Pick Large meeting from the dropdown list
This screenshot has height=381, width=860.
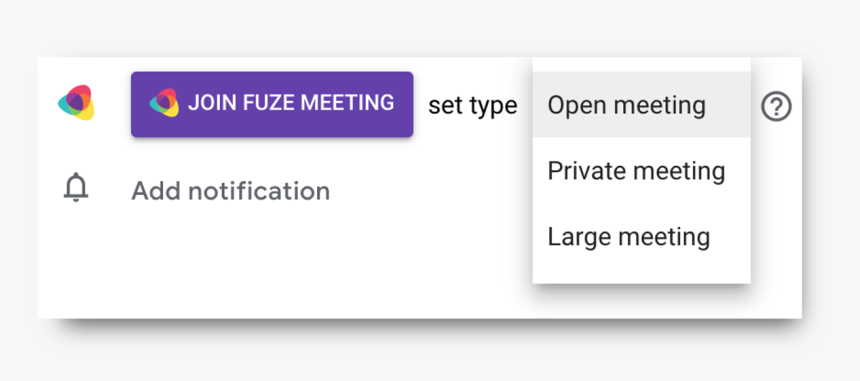pos(641,236)
